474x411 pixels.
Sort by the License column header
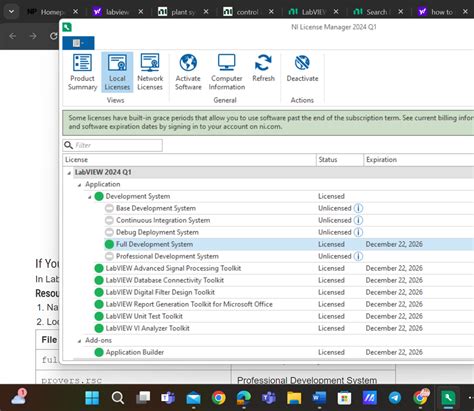click(189, 160)
